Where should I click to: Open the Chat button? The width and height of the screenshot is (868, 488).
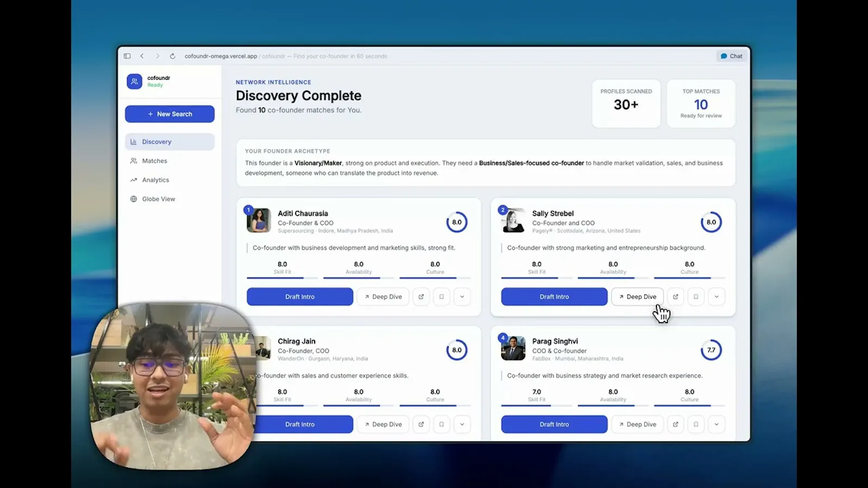click(x=731, y=56)
